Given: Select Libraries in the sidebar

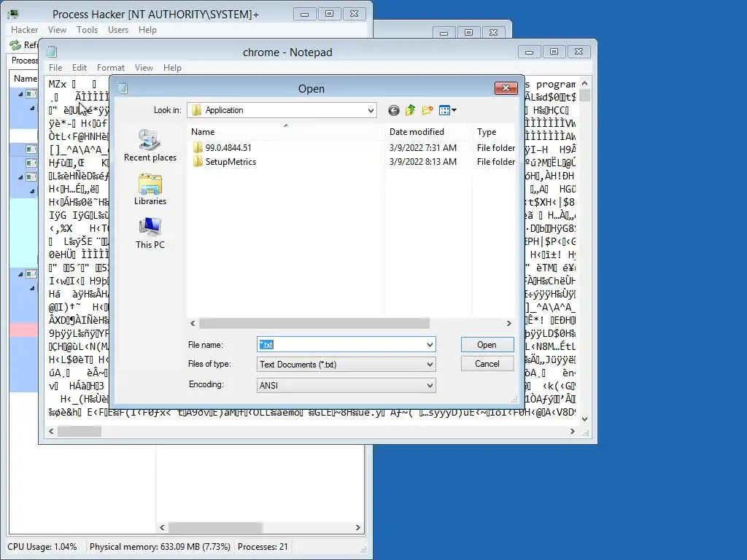Looking at the screenshot, I should pos(150,189).
